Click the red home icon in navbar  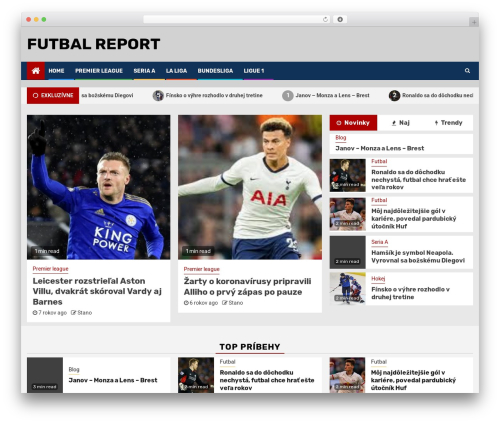(36, 71)
